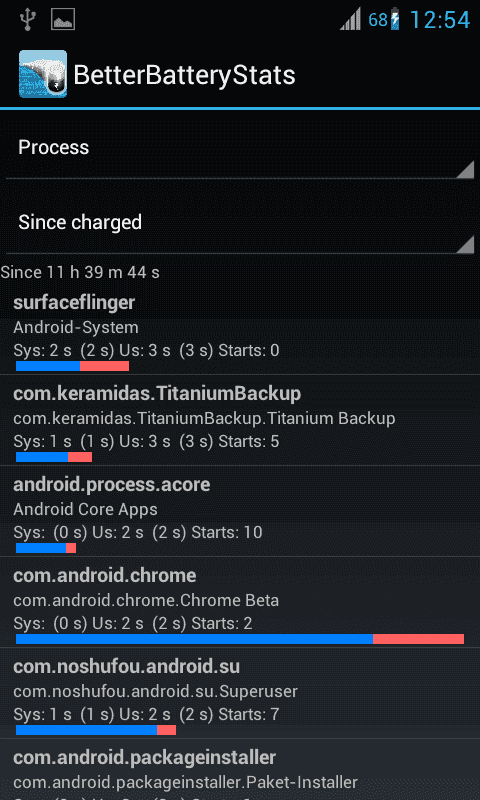Open the com.android.chrome process entry

click(240, 602)
